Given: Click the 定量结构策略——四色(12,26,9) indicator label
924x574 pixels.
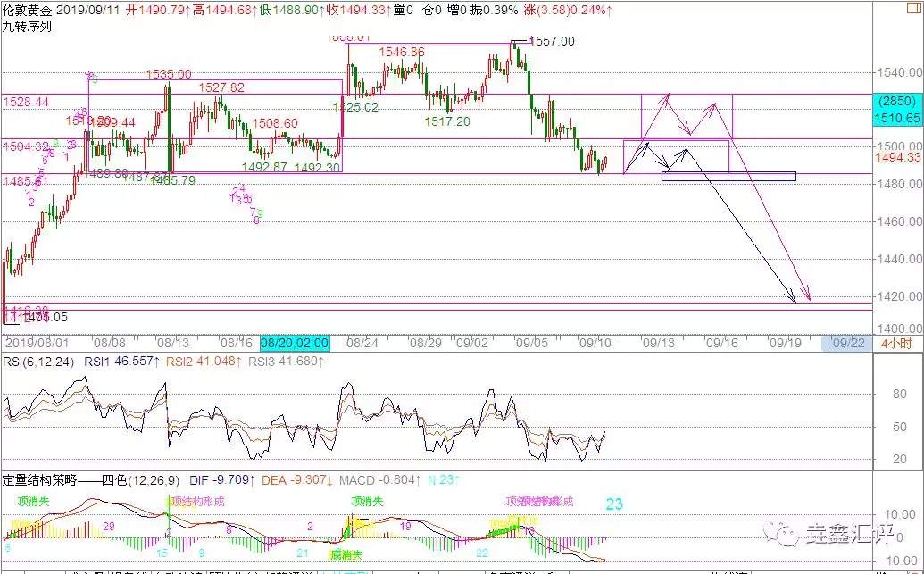Looking at the screenshot, I should click(91, 480).
